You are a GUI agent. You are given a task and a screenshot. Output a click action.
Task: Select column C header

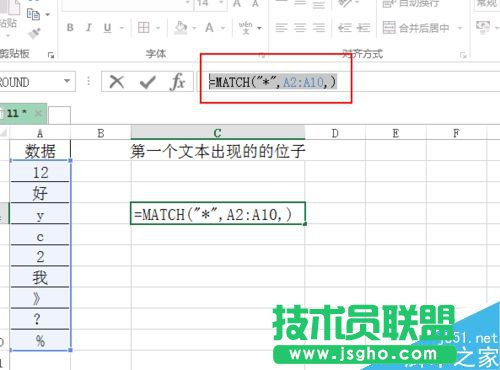coord(218,133)
